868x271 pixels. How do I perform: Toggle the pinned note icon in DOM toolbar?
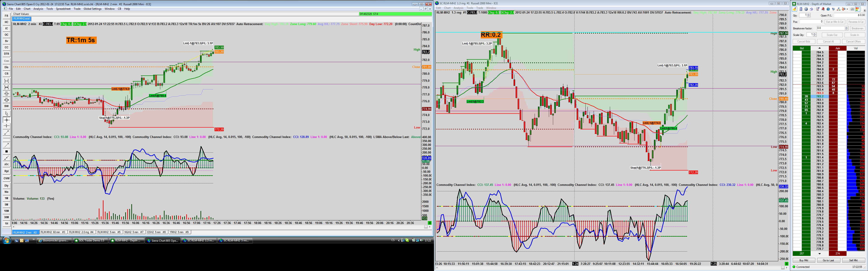click(795, 9)
